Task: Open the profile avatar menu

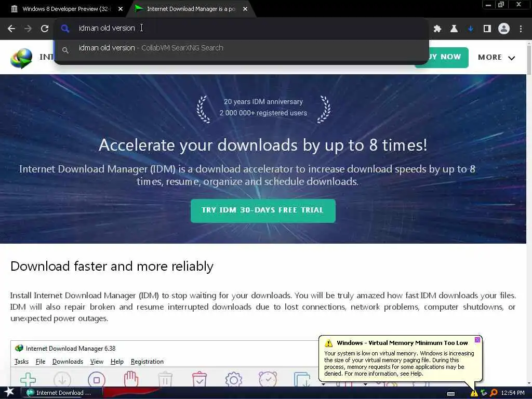Action: click(504, 29)
